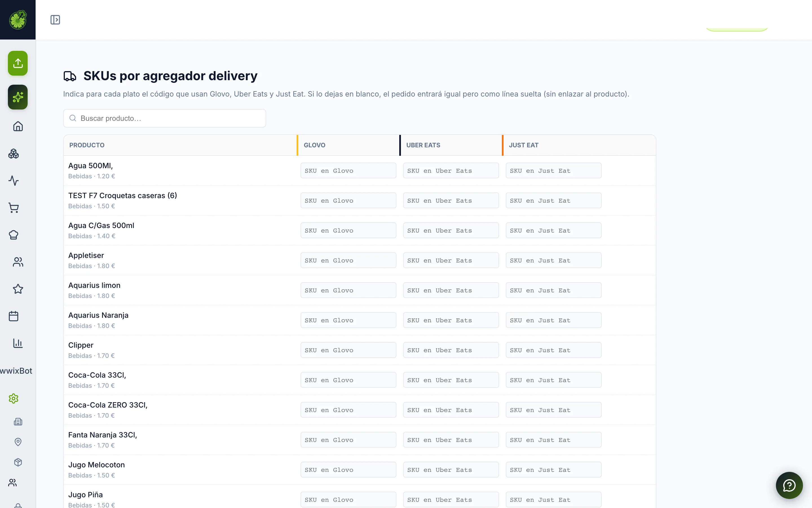Click Uber Eats SKU field for Coca-Cola 33Cl
Screen dimensions: 812x508
pos(451,380)
